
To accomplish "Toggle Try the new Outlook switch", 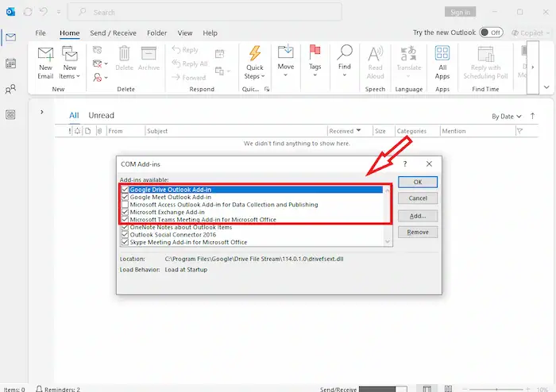I will (x=491, y=33).
